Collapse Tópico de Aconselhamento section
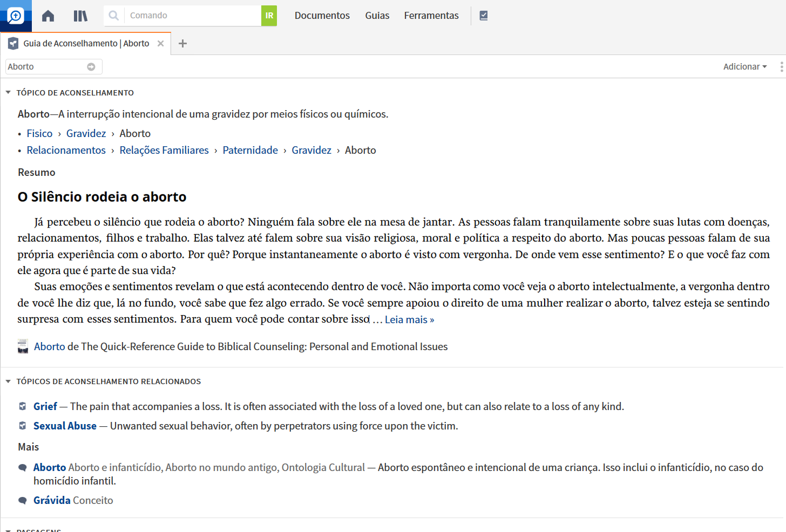786x532 pixels. [x=8, y=93]
